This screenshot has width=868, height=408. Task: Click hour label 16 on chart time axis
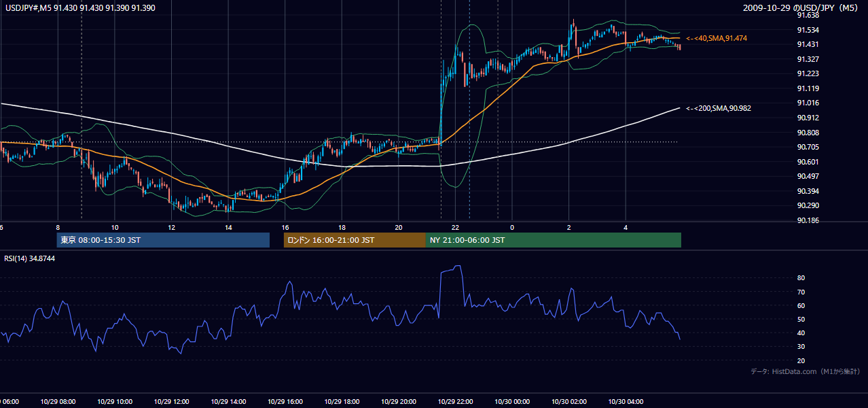pyautogui.click(x=285, y=227)
